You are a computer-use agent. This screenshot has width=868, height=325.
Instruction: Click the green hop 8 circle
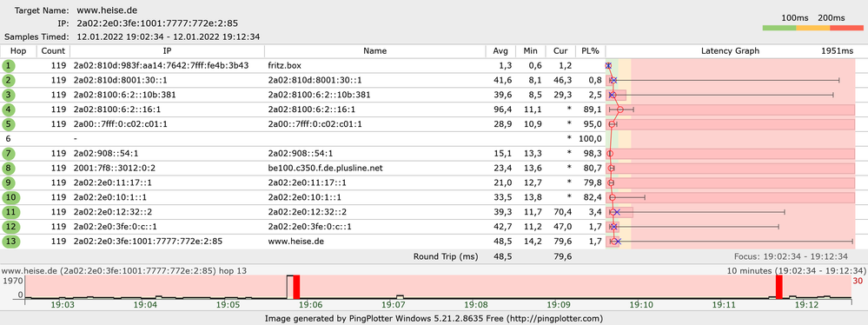(9, 169)
